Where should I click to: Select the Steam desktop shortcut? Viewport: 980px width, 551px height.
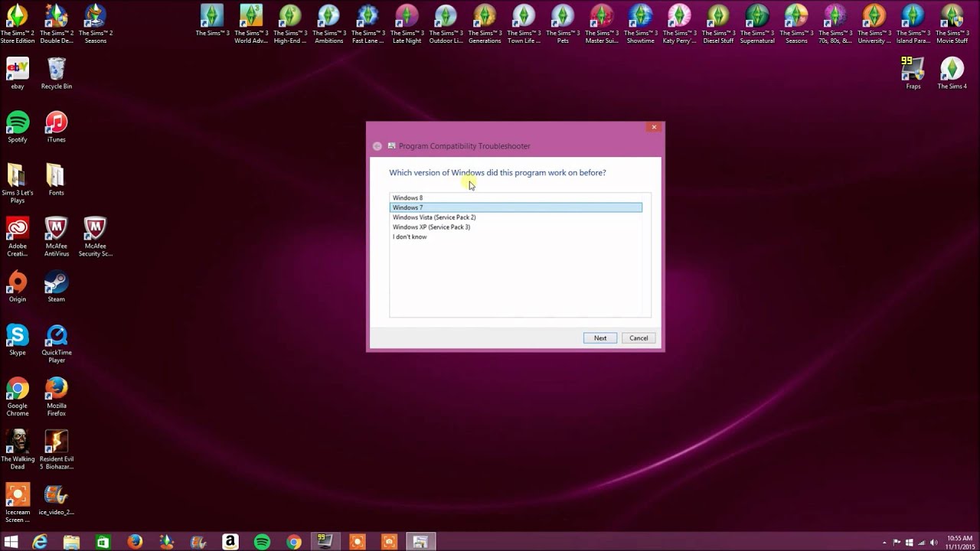(x=56, y=286)
